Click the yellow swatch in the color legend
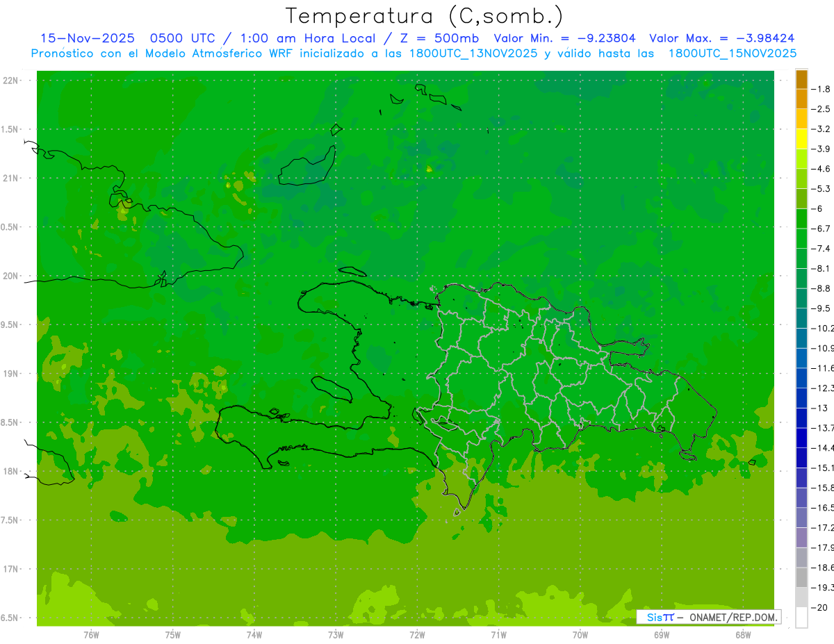 click(x=801, y=139)
